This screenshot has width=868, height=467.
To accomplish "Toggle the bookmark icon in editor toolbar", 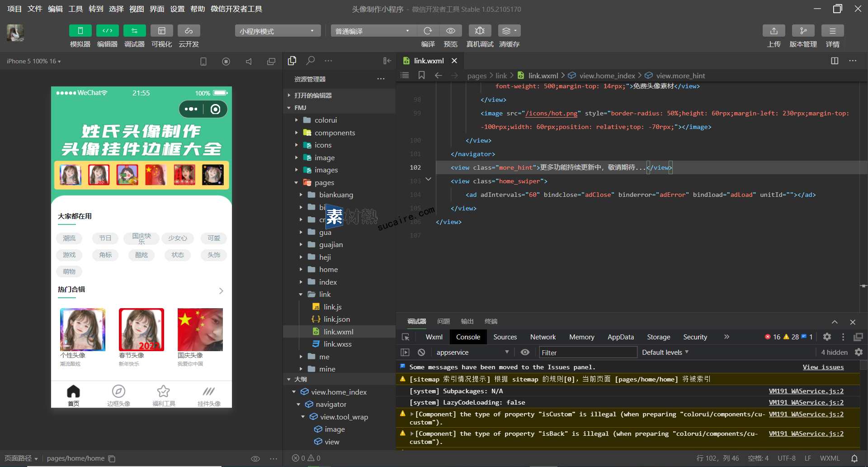I will (x=421, y=75).
